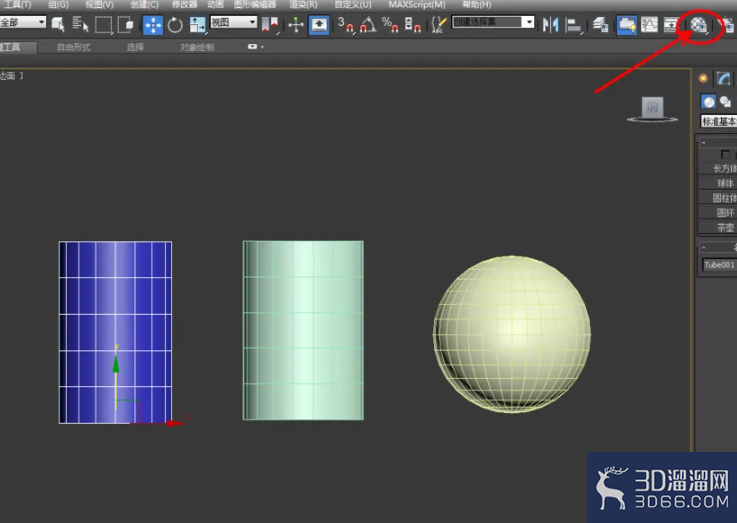Open the 视图 reference coordinate dropdown
This screenshot has width=737, height=523.
[233, 22]
